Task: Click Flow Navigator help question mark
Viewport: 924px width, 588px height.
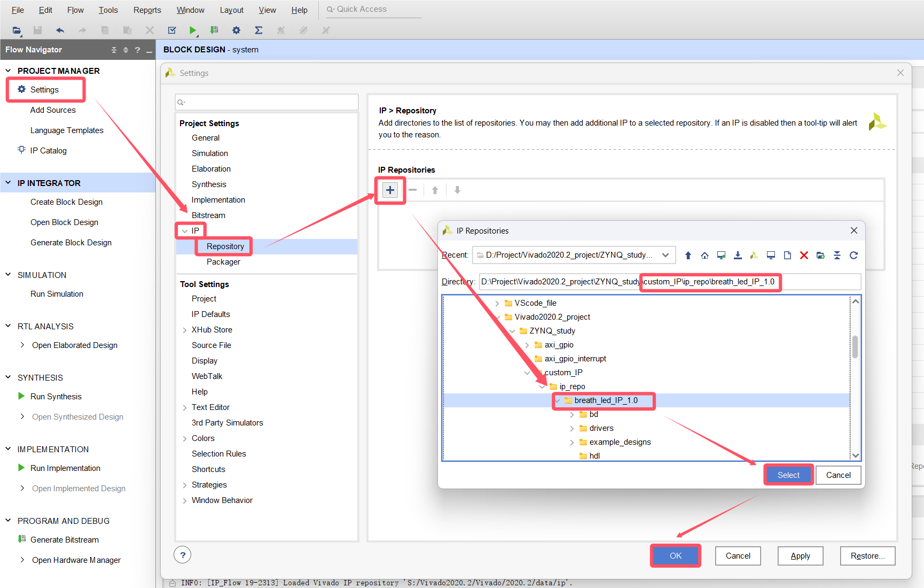Action: click(137, 50)
